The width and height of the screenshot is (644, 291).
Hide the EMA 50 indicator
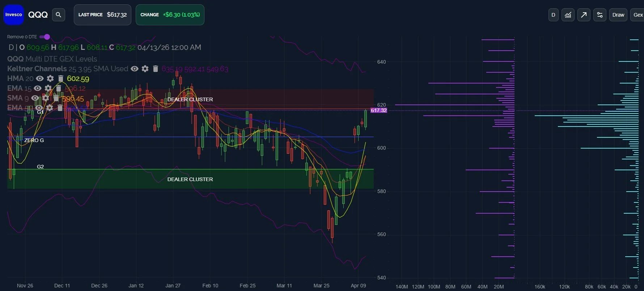tap(39, 108)
